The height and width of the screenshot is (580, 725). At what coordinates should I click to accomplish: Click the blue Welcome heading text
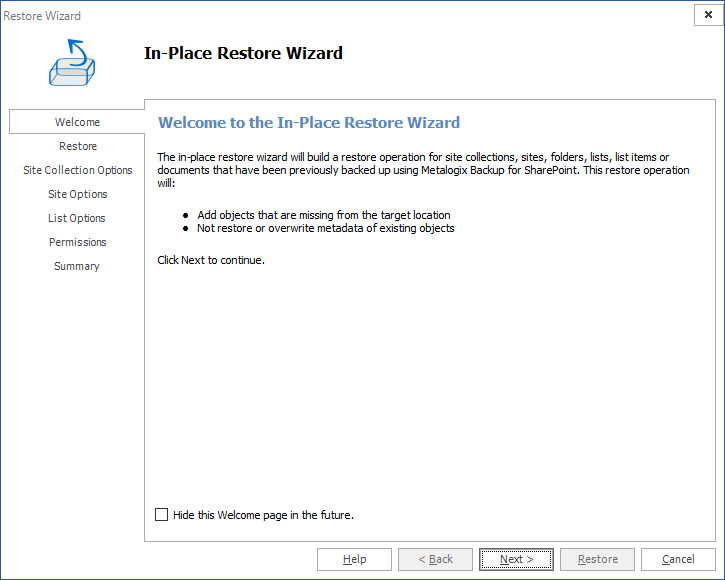click(x=309, y=123)
